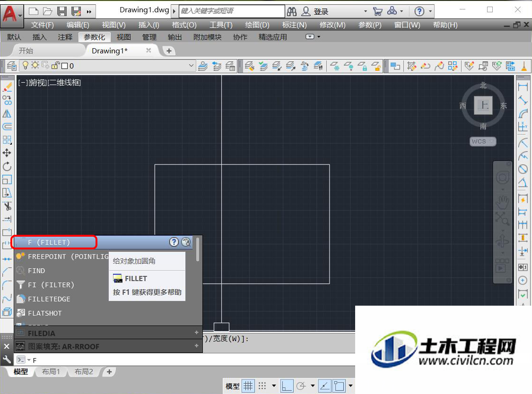This screenshot has width=532, height=394.
Task: Switch to the 布局1 layout tab
Action: pyautogui.click(x=51, y=372)
